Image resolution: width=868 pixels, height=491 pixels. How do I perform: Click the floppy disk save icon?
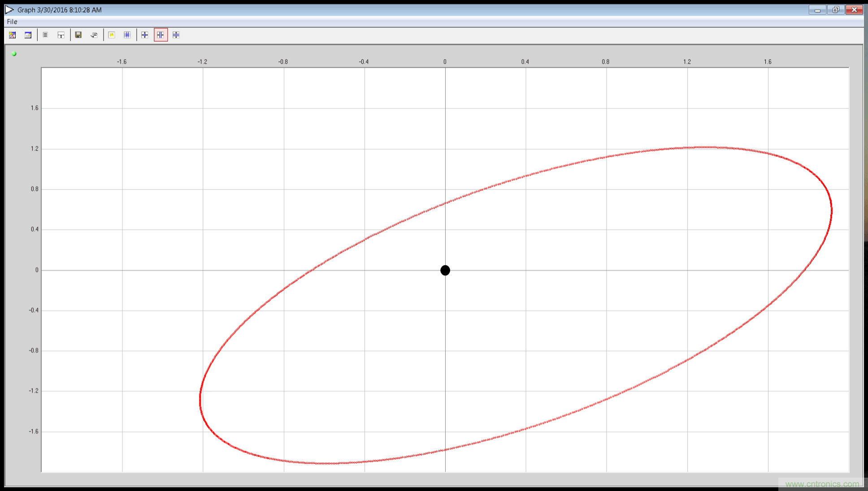(78, 35)
